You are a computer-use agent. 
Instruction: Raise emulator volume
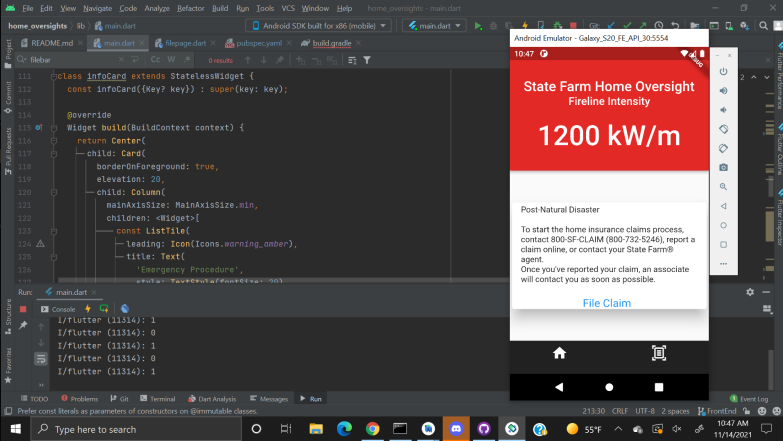click(x=723, y=90)
